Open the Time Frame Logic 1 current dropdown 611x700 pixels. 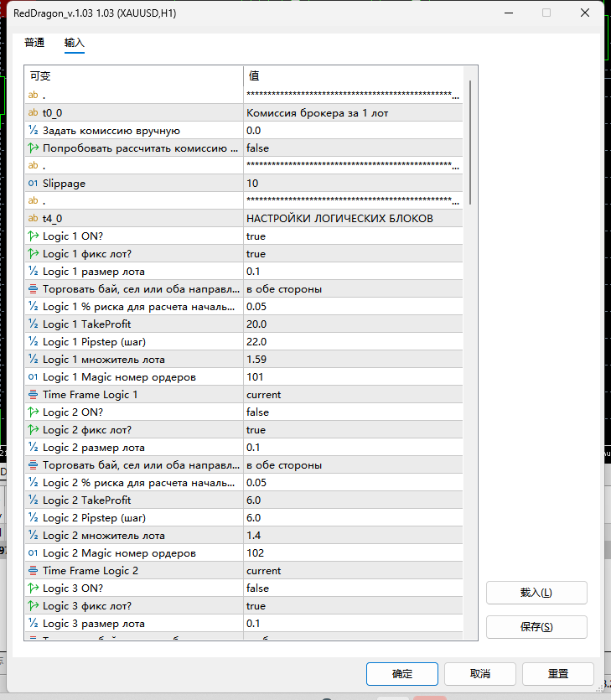coord(353,395)
